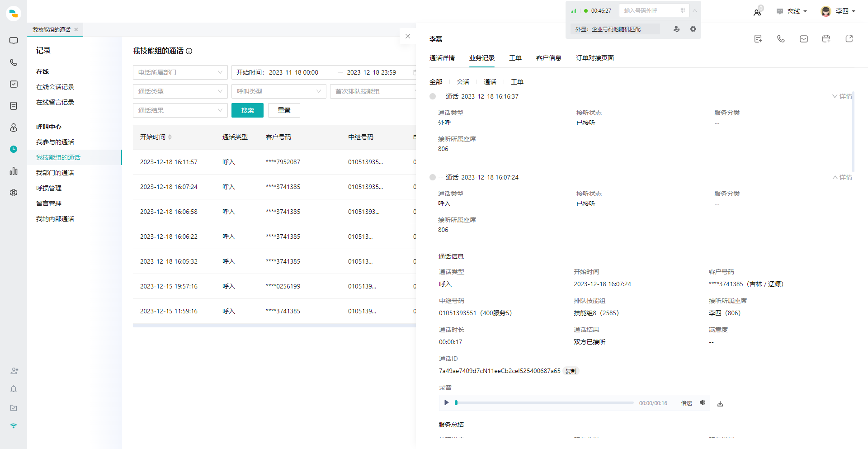This screenshot has width=868, height=449.
Task: Open the 电话所属部门 dropdown
Action: tap(180, 72)
